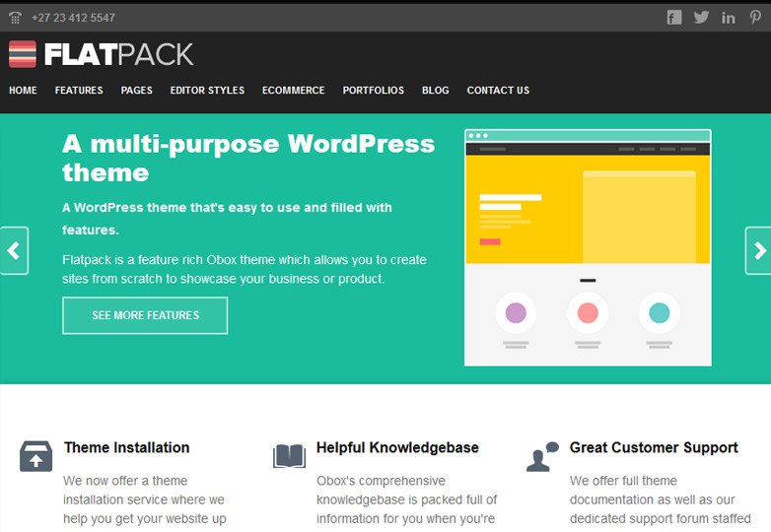771x532 pixels.
Task: Click text 'Obox's comprehensive'
Action: [x=381, y=481]
